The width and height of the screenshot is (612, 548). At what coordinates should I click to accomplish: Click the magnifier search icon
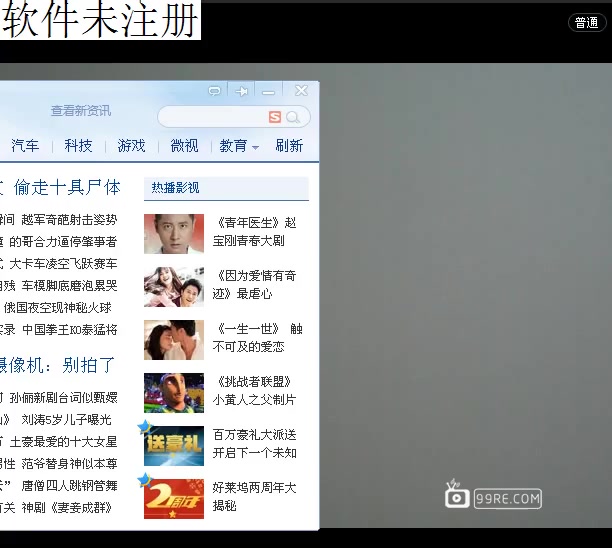coord(292,117)
